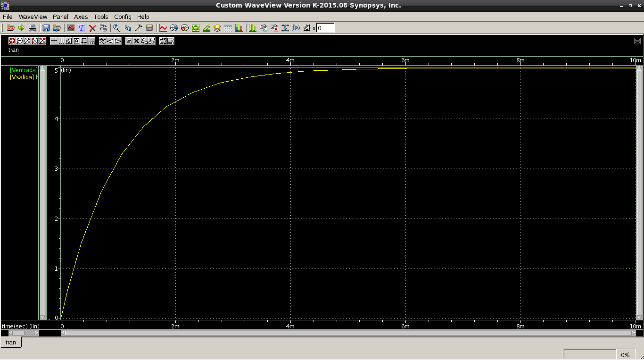Screen dimensions: 644x360
Task: Select the blue T text annotation tool
Action: pos(82,28)
